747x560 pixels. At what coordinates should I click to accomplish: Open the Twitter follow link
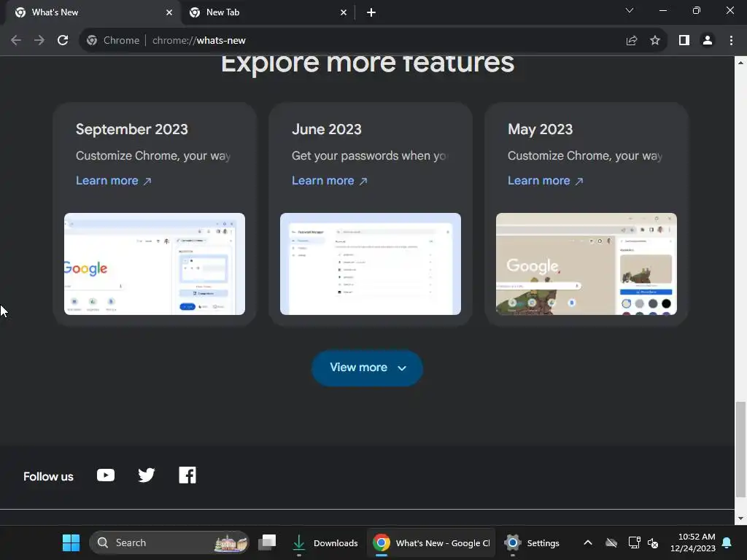pos(146,475)
